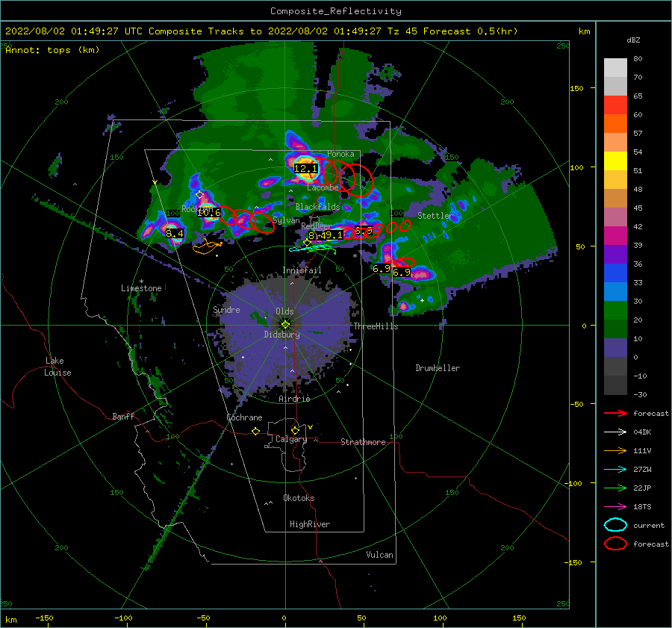Viewport: 672px width, 628px height.
Task: Click the yellow diamond marker near Cochrane
Action: (x=255, y=431)
